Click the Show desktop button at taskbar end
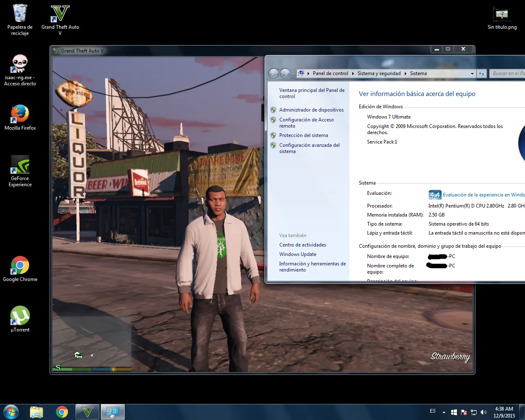Screen dimensions: 525x420 [522, 412]
